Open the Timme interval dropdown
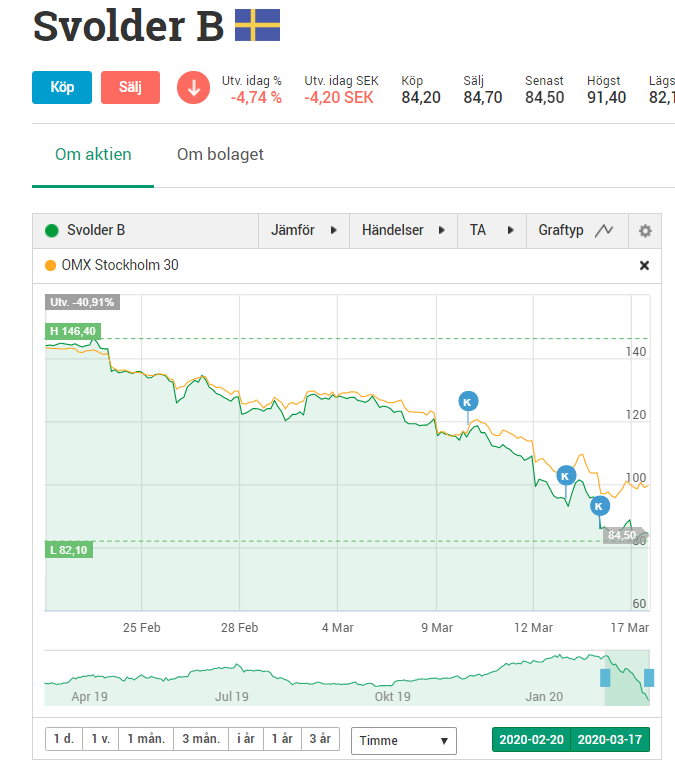Viewport: 675px width, 764px height. (x=404, y=741)
